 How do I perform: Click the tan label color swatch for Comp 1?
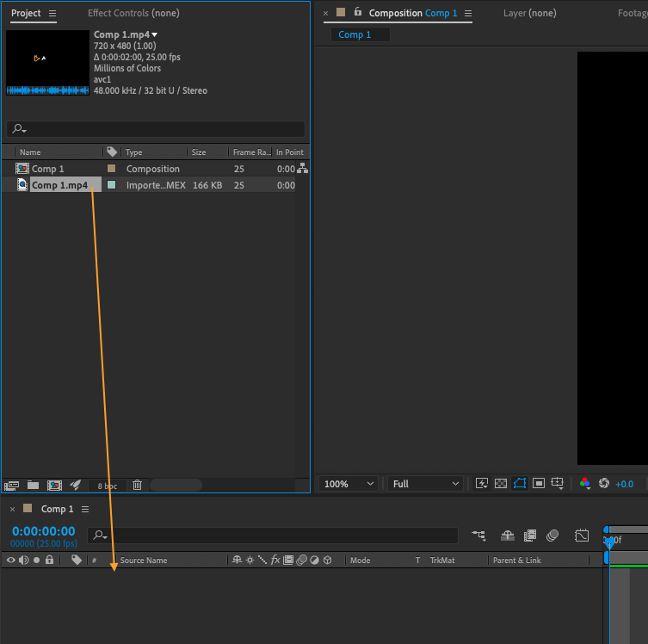click(111, 169)
